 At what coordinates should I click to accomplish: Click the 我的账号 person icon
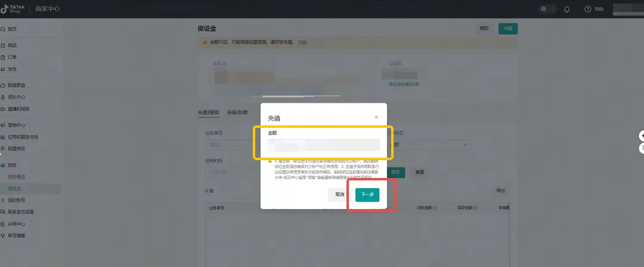tap(3, 200)
